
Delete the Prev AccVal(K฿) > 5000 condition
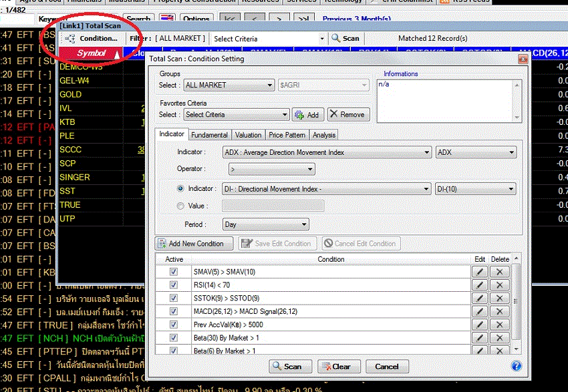[x=500, y=325]
